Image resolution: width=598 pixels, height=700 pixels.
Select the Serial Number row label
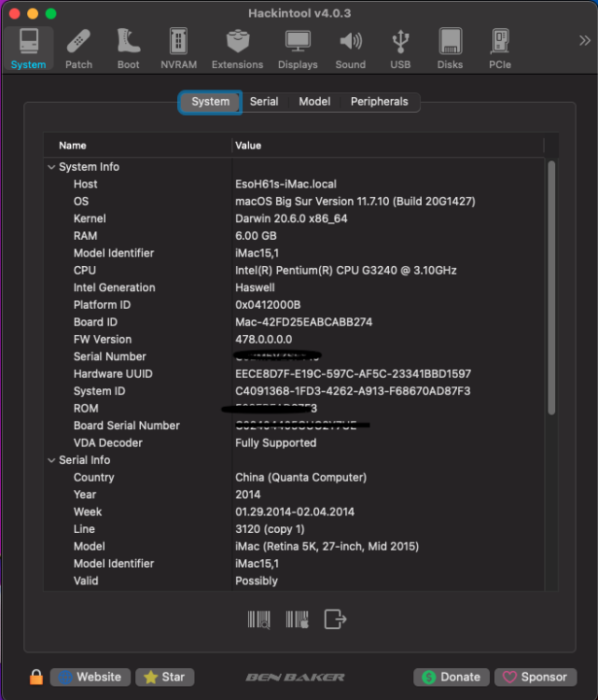click(x=110, y=357)
